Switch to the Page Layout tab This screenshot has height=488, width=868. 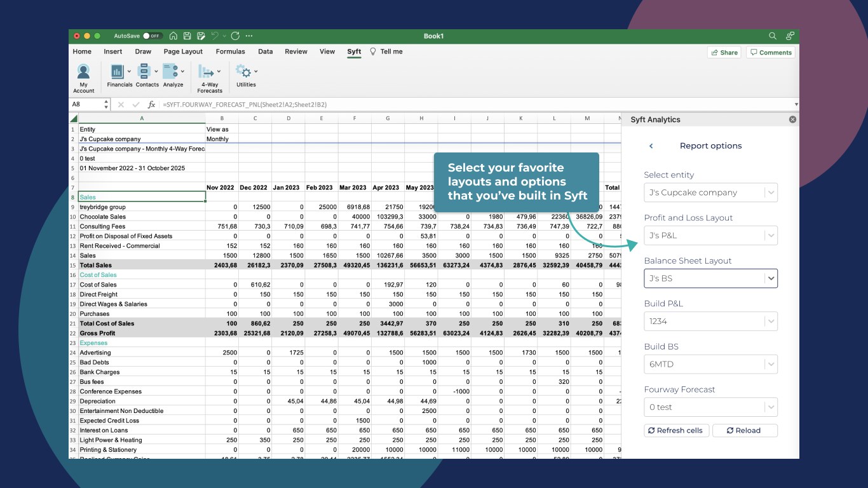pyautogui.click(x=183, y=52)
